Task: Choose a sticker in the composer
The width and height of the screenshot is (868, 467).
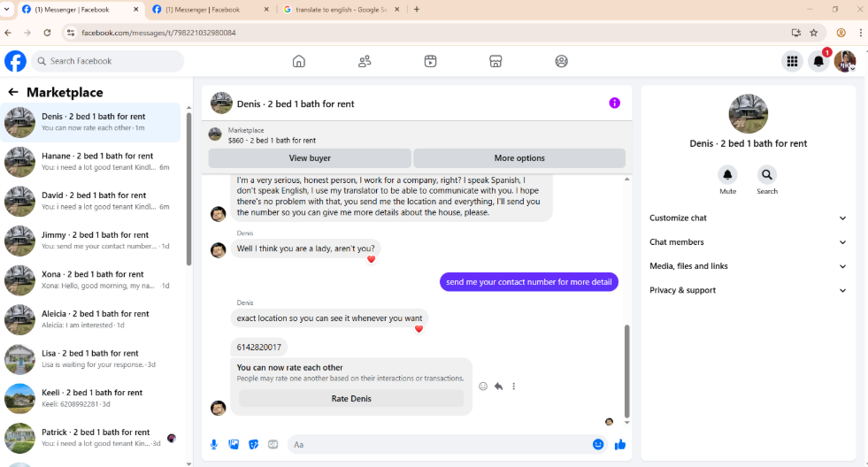Action: click(x=254, y=444)
